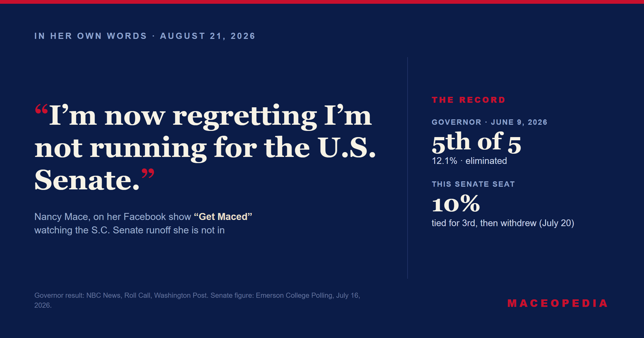
Task: Click the headline word "regretting"
Action: tap(245, 117)
